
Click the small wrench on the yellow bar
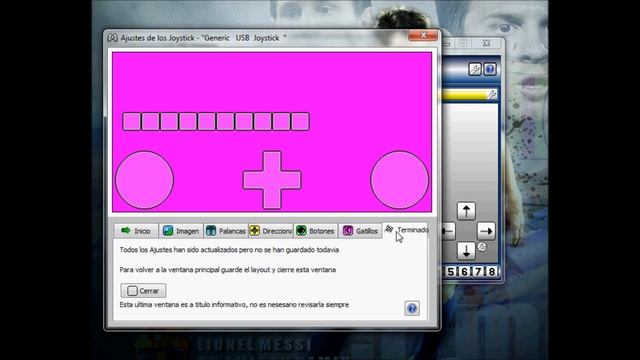point(492,95)
